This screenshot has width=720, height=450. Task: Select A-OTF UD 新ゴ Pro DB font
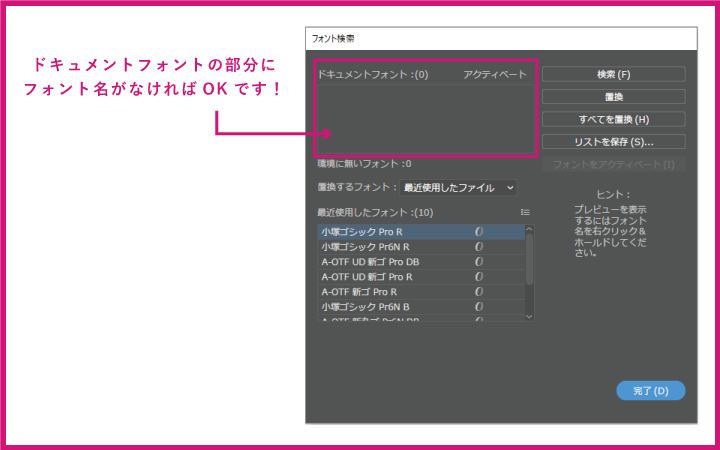click(x=370, y=262)
